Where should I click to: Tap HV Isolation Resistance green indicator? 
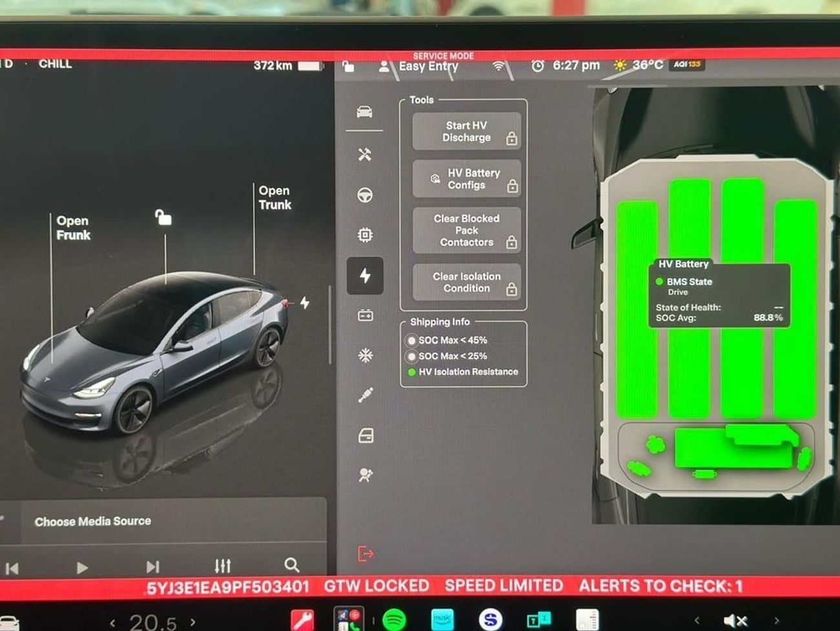[x=412, y=372]
